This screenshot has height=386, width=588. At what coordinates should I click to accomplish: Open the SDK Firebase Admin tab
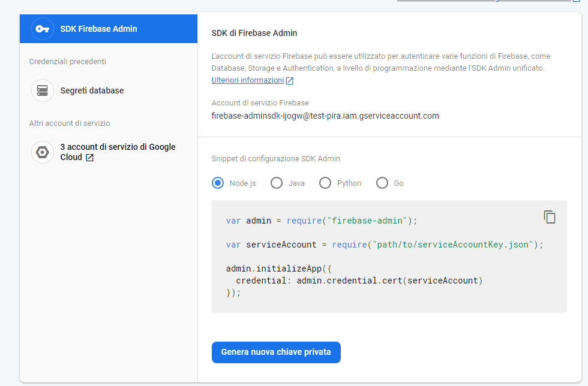tap(109, 29)
